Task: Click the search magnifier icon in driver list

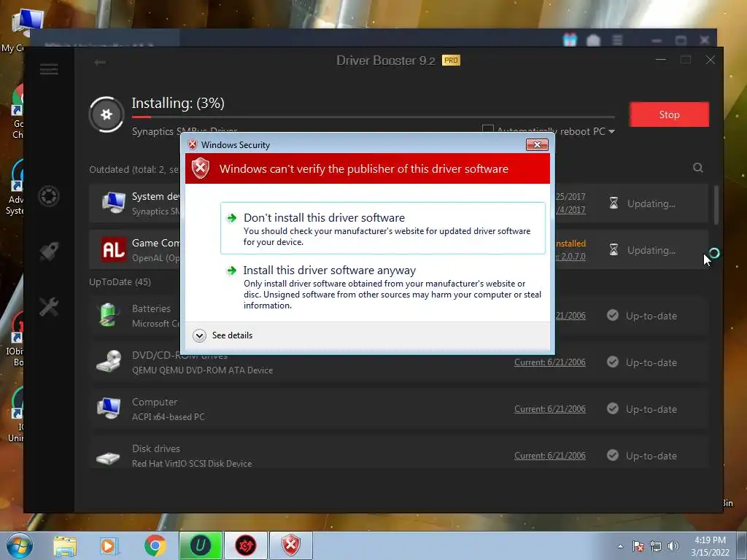Action: 698,168
